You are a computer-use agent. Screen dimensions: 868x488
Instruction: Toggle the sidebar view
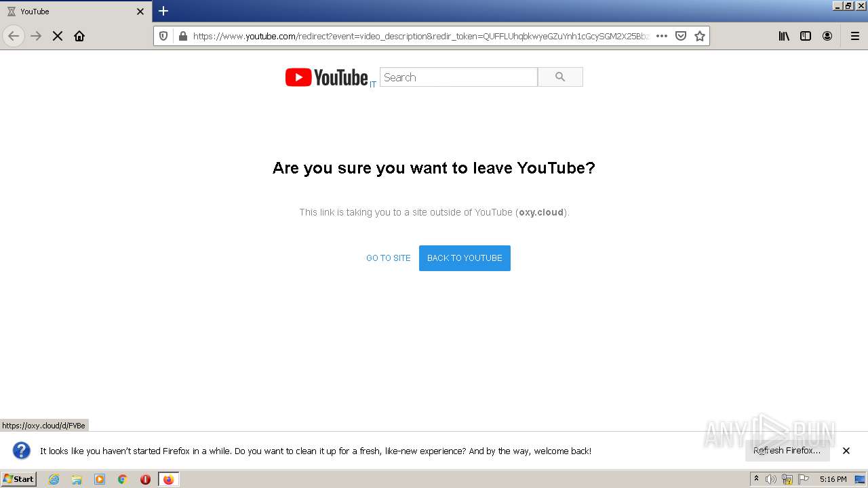806,36
